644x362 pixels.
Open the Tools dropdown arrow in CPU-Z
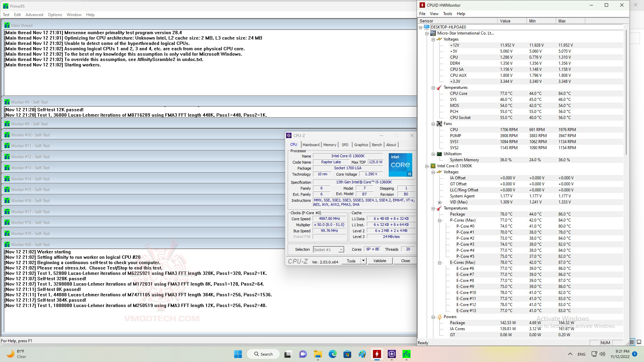(x=363, y=261)
